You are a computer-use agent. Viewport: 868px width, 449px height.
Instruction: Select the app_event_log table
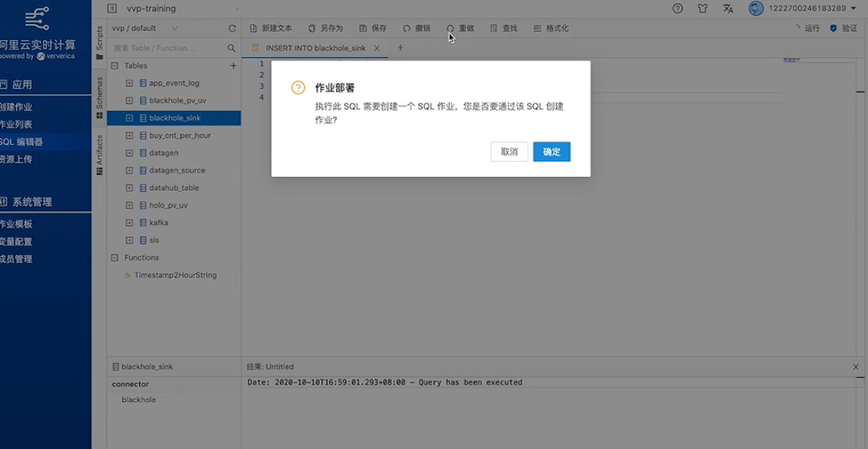[x=173, y=83]
